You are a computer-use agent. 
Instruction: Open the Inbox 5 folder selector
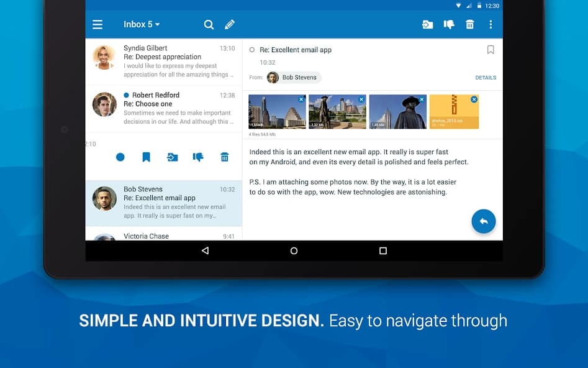pyautogui.click(x=141, y=24)
